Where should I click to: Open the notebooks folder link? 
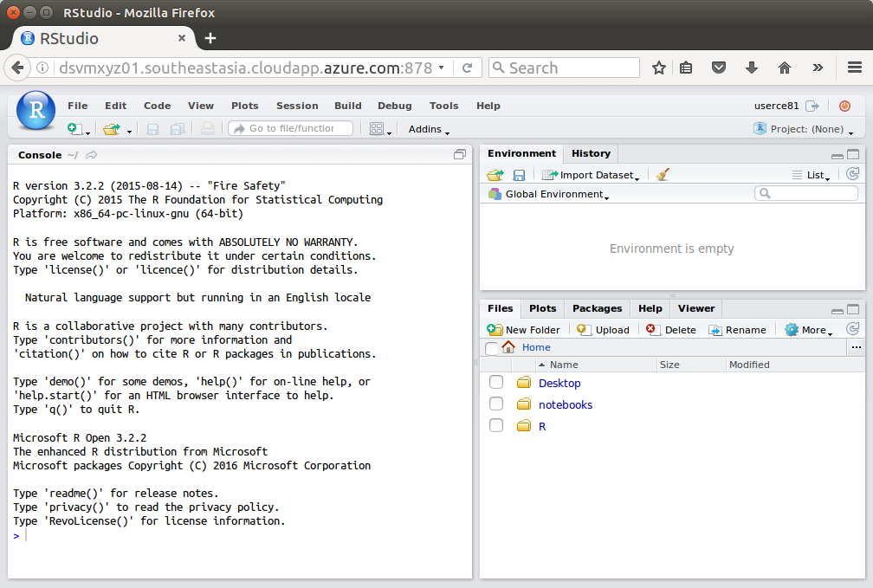pos(565,404)
